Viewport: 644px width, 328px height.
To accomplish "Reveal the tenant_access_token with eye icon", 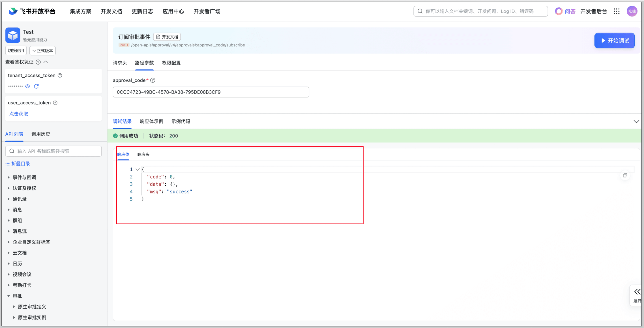I will pyautogui.click(x=27, y=86).
